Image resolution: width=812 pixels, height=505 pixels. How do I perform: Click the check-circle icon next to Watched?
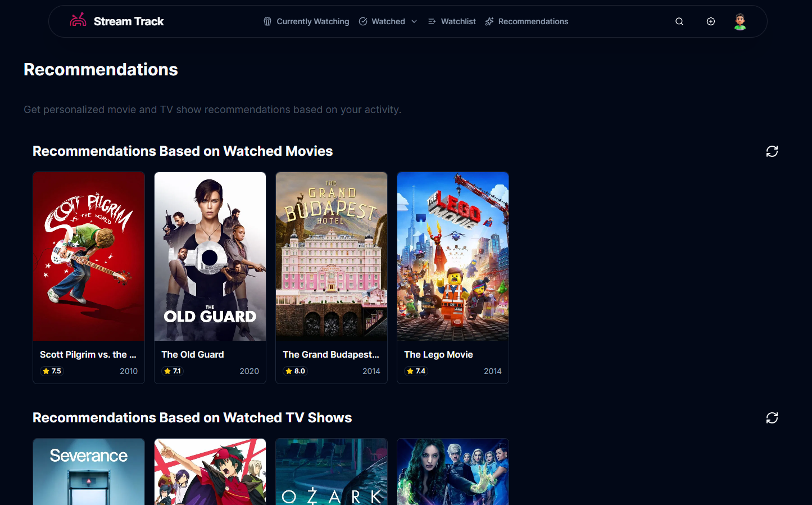point(363,21)
